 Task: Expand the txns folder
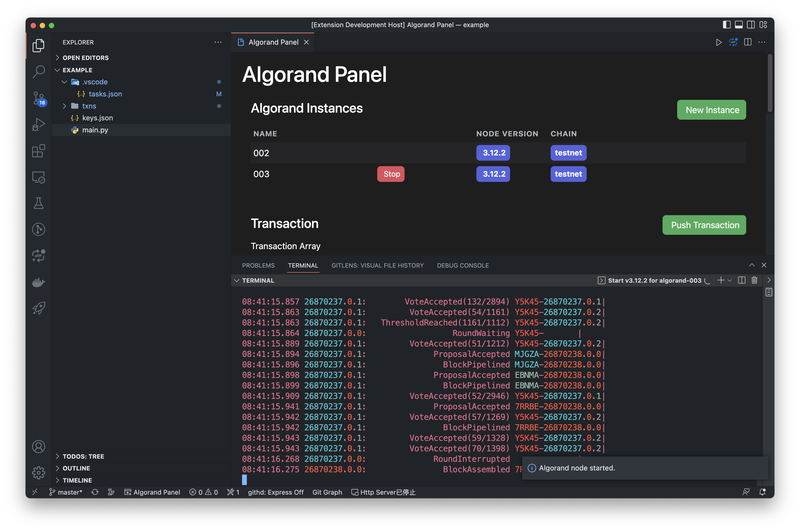coord(89,106)
